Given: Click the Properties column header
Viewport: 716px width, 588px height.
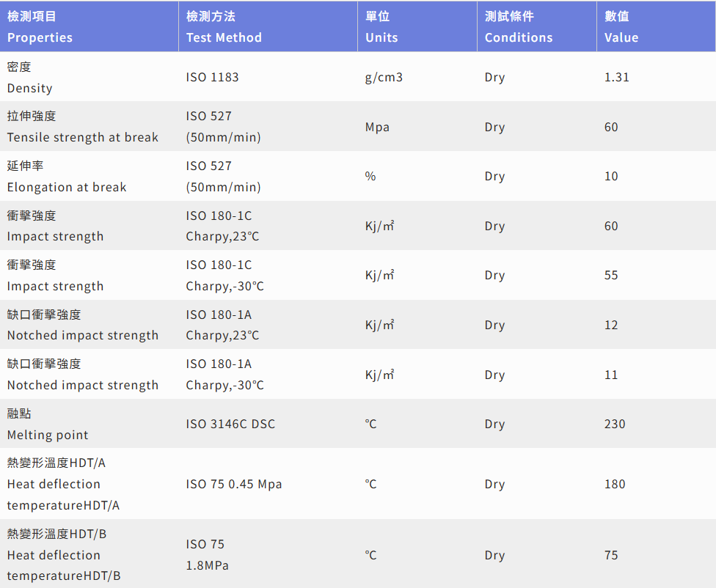Looking at the screenshot, I should [89, 26].
